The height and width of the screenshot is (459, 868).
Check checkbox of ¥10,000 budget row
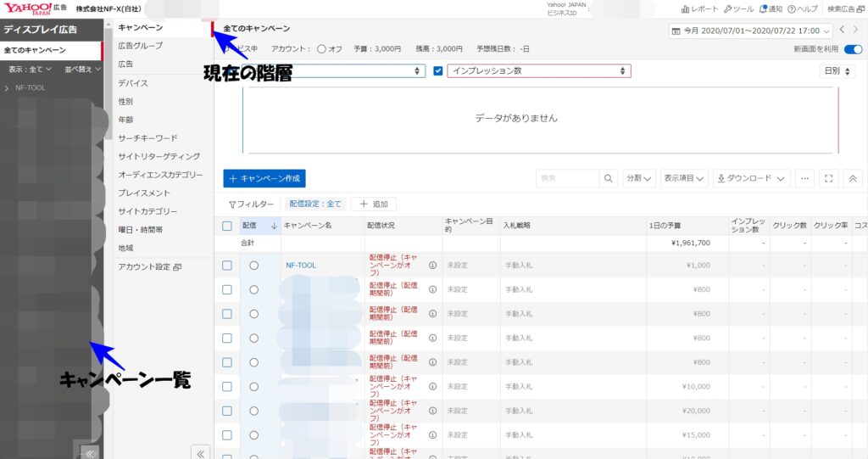[227, 386]
